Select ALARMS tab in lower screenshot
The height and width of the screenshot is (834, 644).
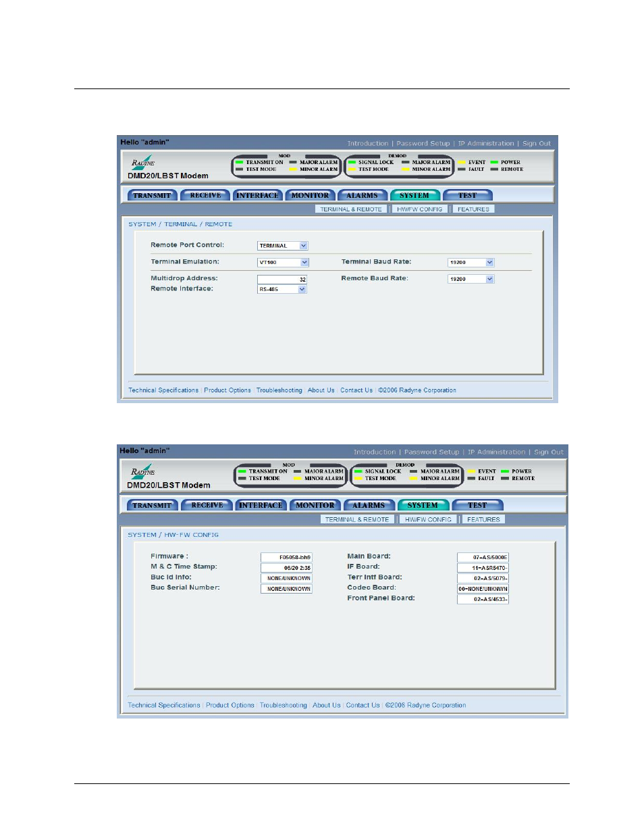coord(369,505)
